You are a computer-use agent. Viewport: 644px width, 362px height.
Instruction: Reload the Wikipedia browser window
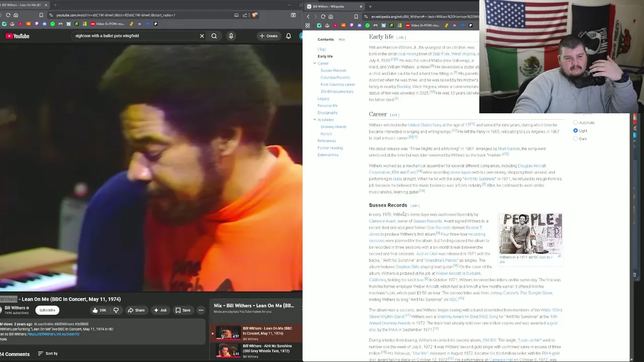tap(323, 17)
